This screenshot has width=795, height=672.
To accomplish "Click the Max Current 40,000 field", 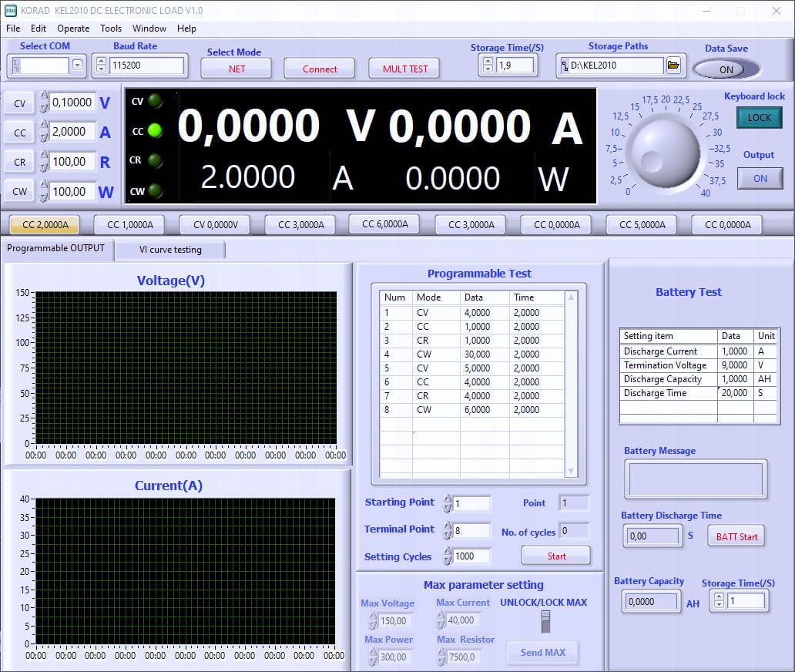I will point(462,620).
